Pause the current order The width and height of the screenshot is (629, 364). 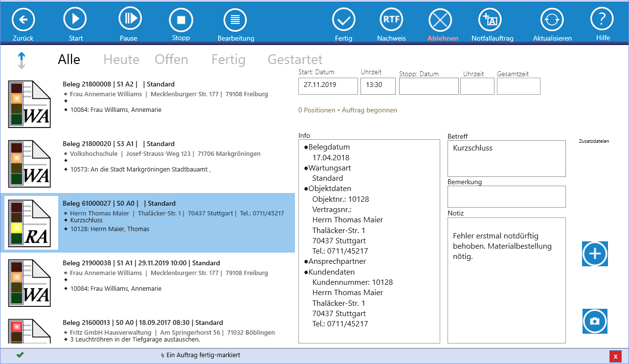(x=129, y=19)
